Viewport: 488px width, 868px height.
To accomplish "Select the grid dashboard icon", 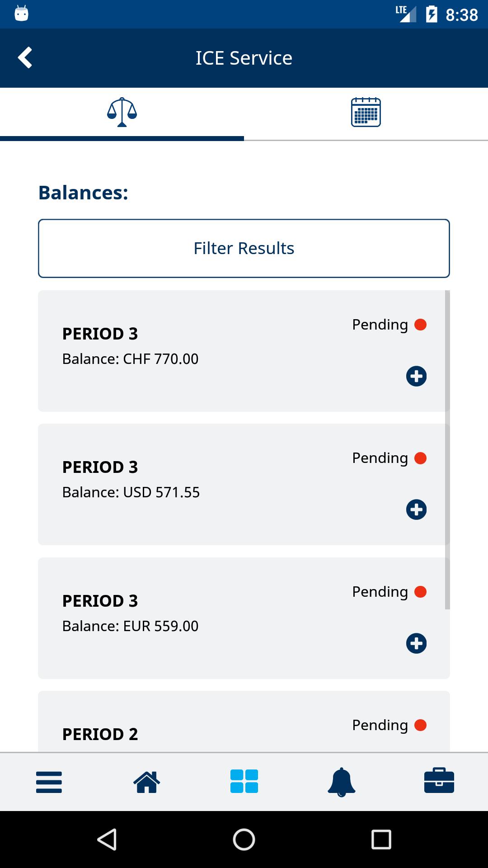I will point(244,782).
